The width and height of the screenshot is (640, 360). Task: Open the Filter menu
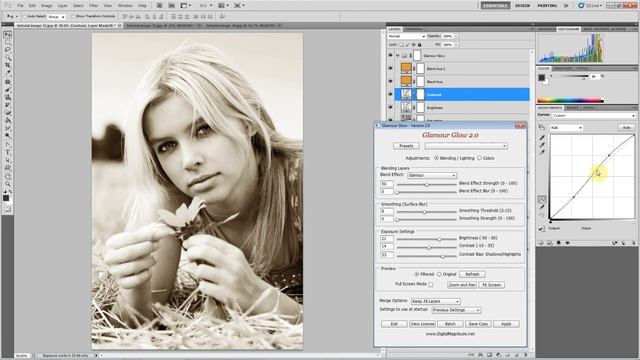point(93,6)
